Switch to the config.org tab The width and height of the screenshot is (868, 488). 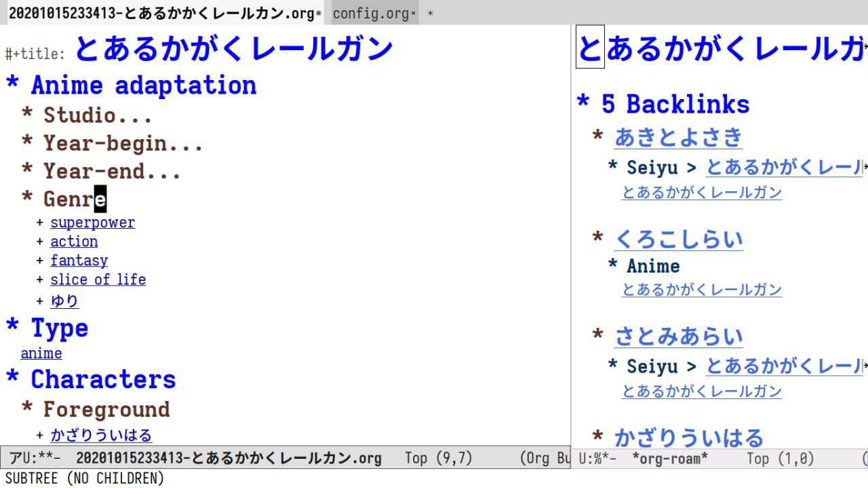click(371, 13)
